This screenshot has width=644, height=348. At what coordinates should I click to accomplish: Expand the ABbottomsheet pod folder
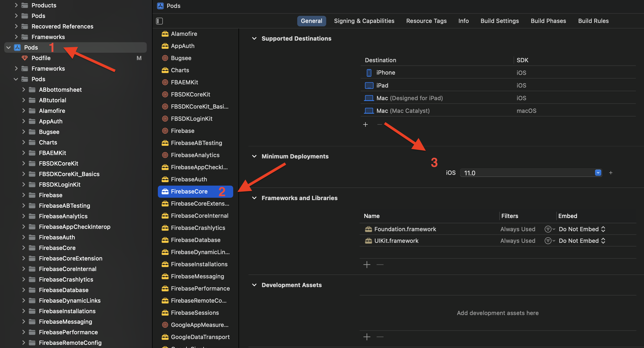[x=23, y=90]
